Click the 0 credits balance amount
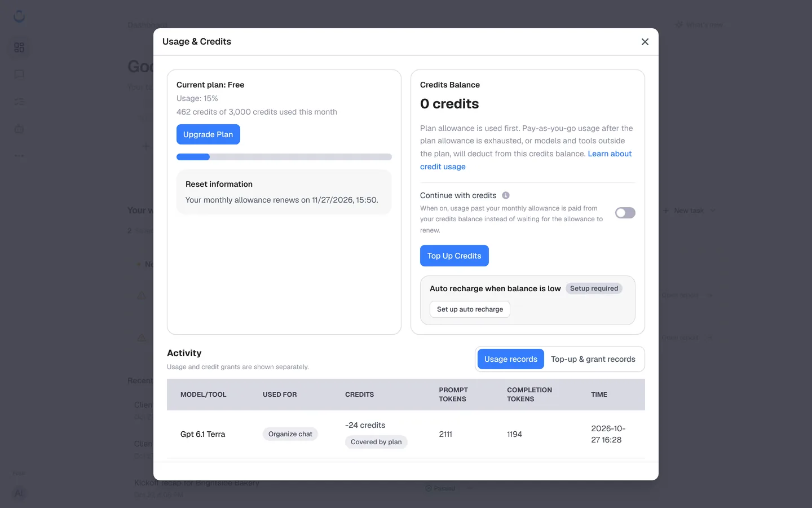Viewport: 812px width, 508px height. pyautogui.click(x=449, y=104)
